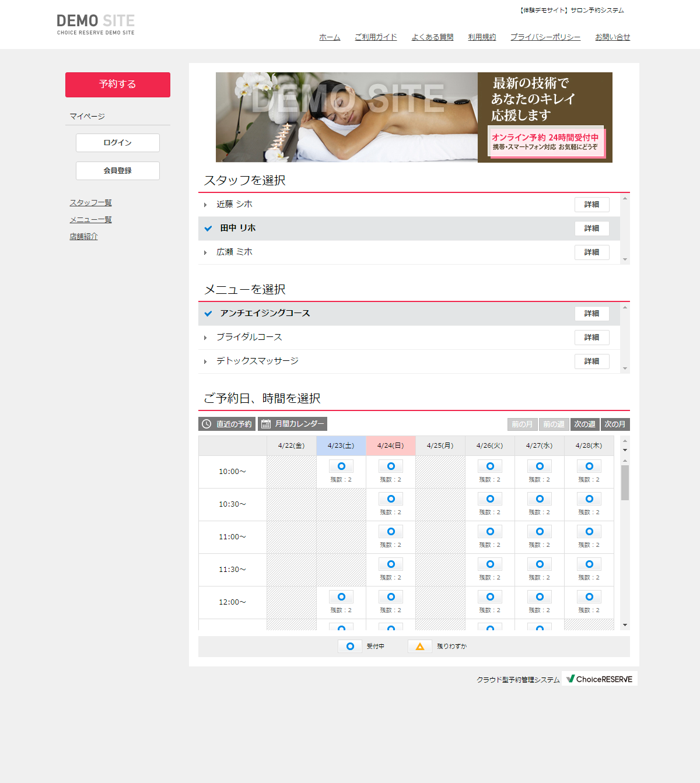Switch to 直近の予約 view
Viewport: 700px width, 783px height.
point(227,424)
